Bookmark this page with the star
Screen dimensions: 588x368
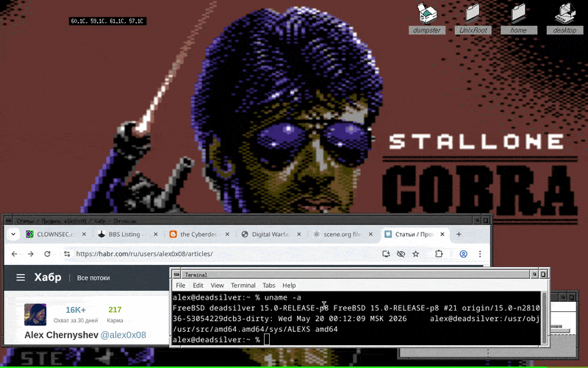pyautogui.click(x=416, y=254)
